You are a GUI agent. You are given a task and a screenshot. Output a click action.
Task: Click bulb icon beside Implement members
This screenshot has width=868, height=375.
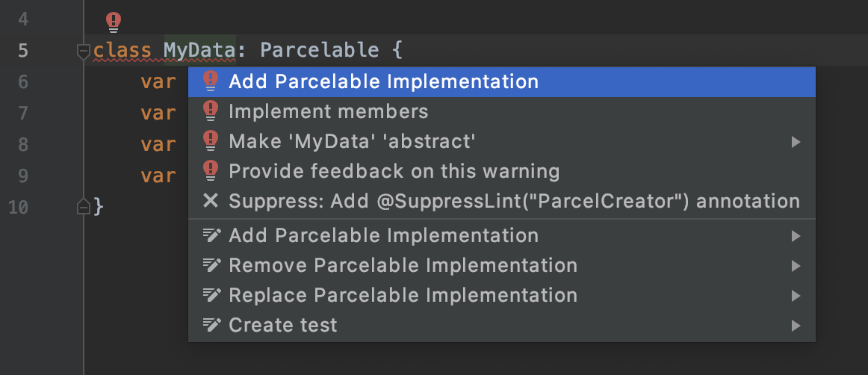(211, 111)
